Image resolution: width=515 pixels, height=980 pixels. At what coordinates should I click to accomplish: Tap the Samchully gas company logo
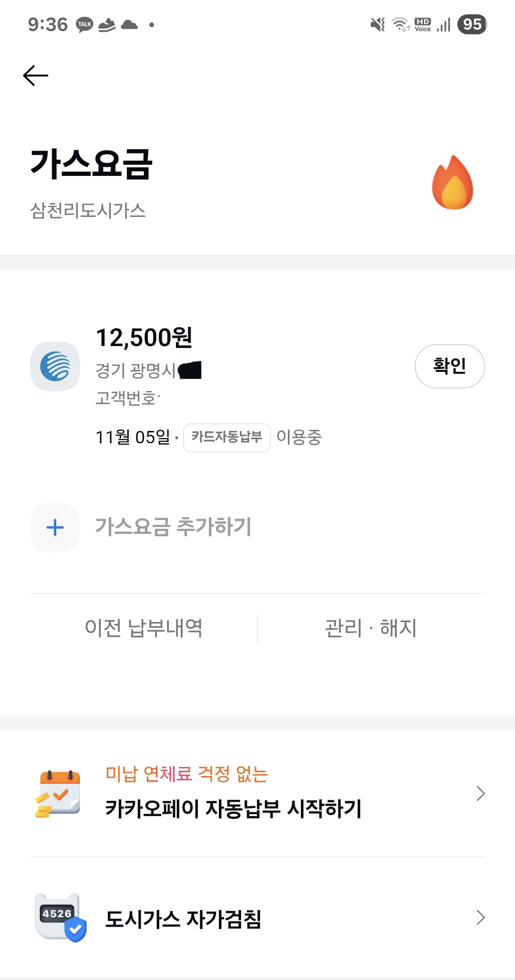point(55,366)
